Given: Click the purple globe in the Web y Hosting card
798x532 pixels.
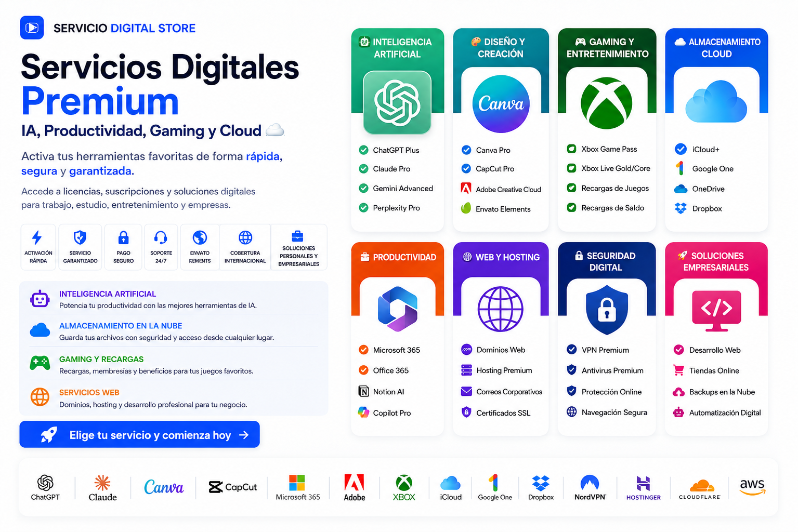Looking at the screenshot, I should click(x=501, y=309).
